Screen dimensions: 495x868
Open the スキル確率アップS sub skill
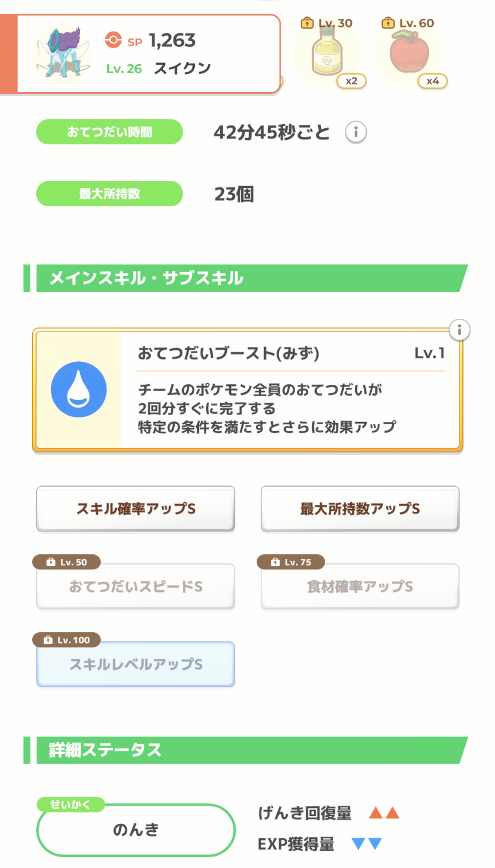tap(136, 508)
